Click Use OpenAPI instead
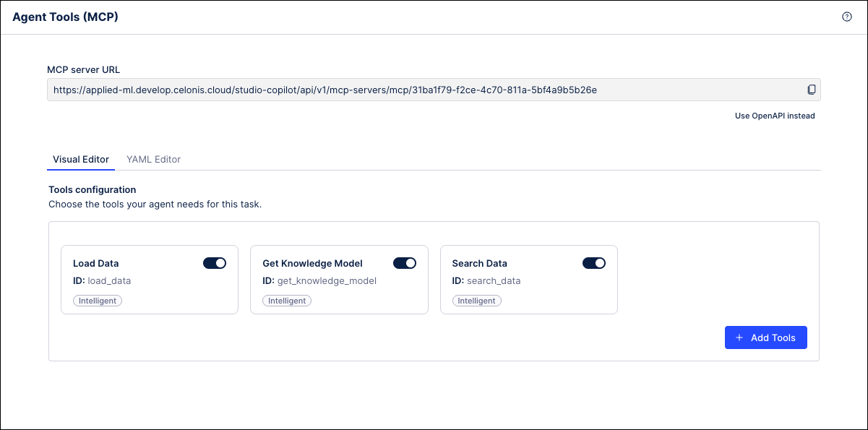 click(775, 116)
